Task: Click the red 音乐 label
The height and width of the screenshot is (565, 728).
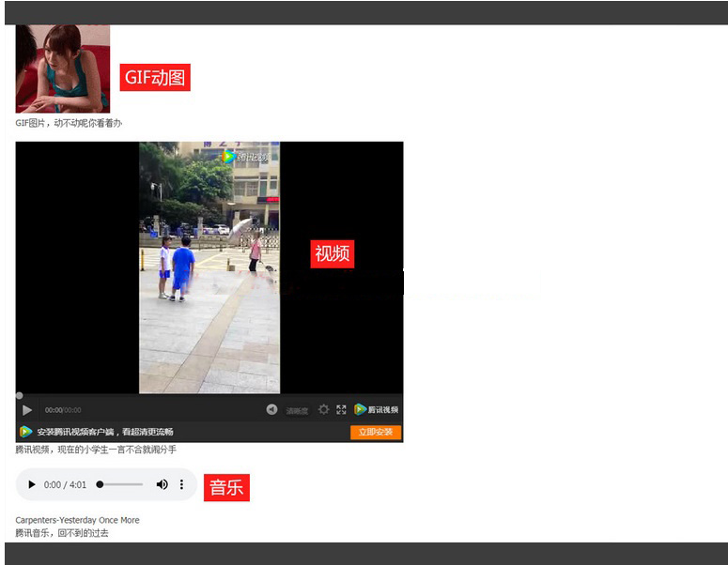Action: pyautogui.click(x=226, y=488)
